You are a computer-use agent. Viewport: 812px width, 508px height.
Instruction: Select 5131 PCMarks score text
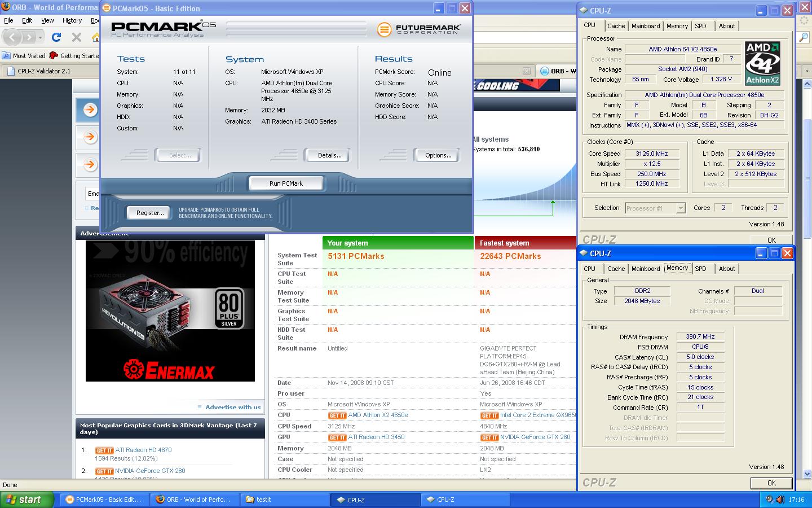tap(356, 256)
